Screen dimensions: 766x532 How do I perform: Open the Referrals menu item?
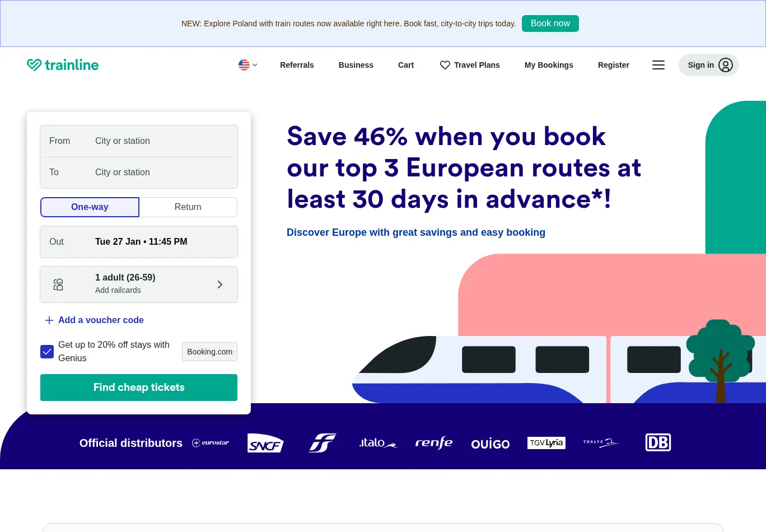point(297,65)
